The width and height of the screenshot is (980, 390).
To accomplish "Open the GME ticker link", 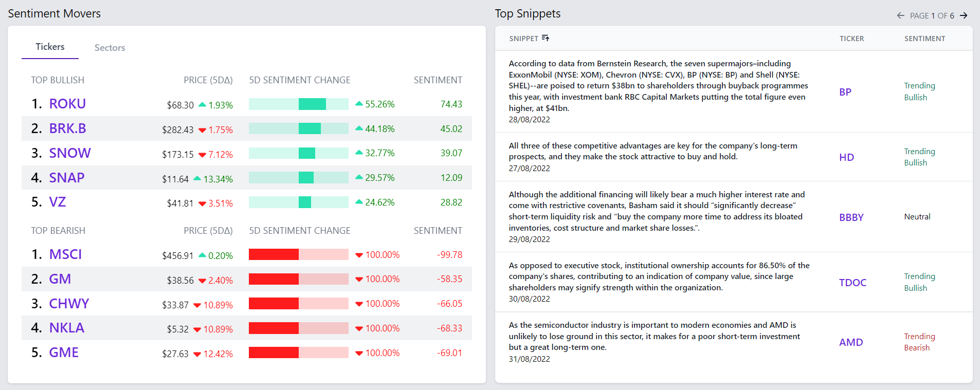I will click(x=64, y=352).
